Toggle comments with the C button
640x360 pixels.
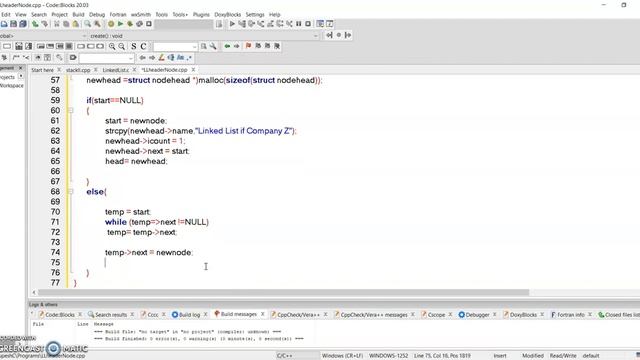coord(143,47)
